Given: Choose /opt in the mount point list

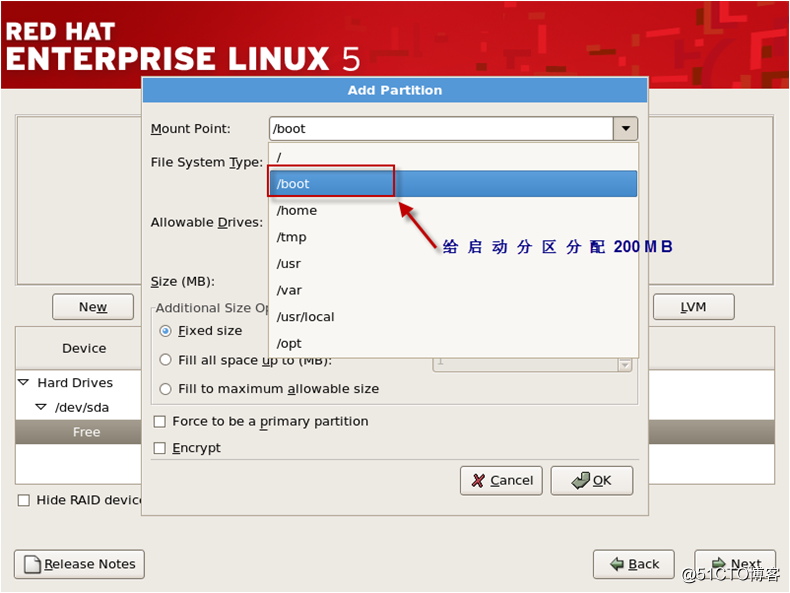Looking at the screenshot, I should click(453, 344).
